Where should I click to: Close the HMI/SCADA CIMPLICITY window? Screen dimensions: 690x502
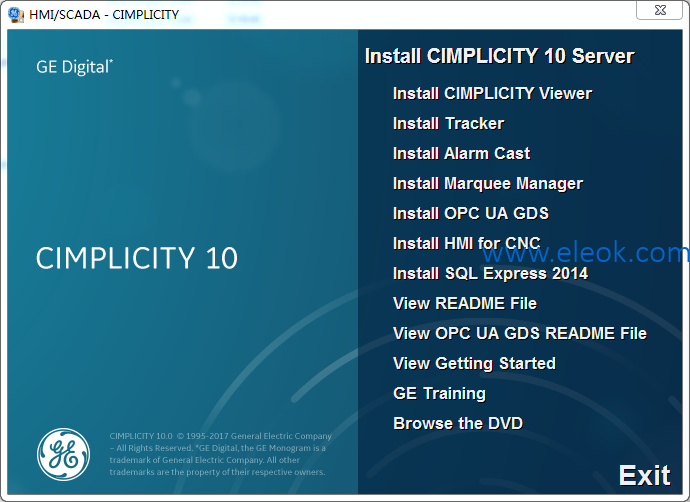coord(660,10)
